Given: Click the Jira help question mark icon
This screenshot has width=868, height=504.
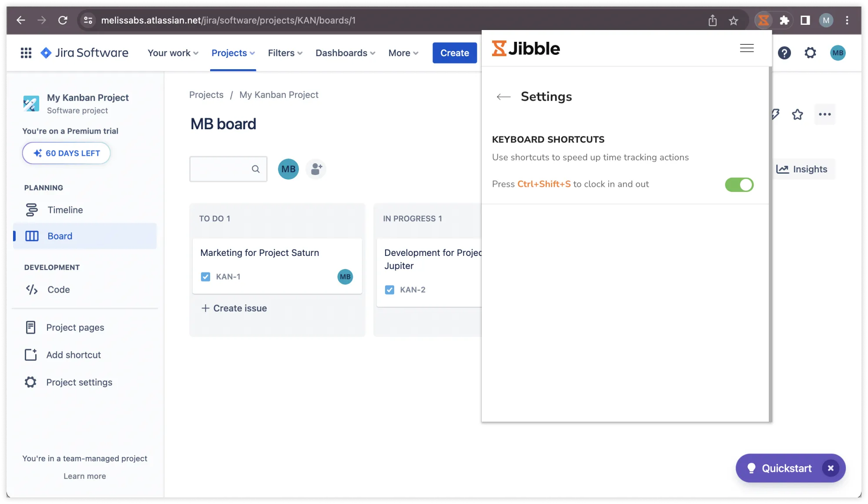Looking at the screenshot, I should coord(784,53).
